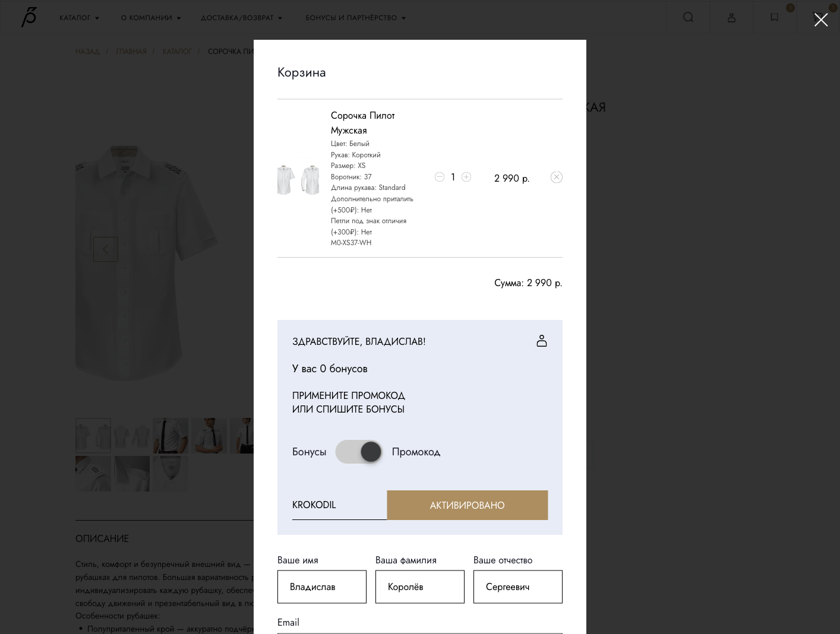Select the Бонусы option label
840x634 pixels.
pyautogui.click(x=309, y=452)
